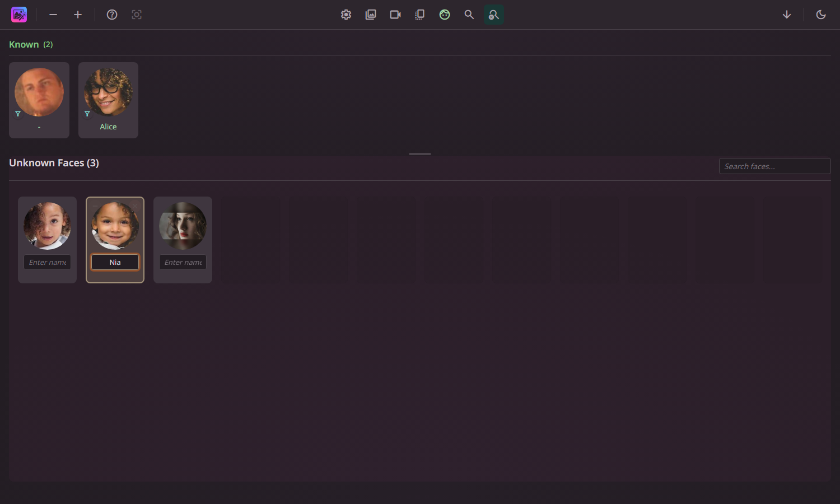Click the divider handle between sections
The width and height of the screenshot is (840, 504).
tap(420, 153)
